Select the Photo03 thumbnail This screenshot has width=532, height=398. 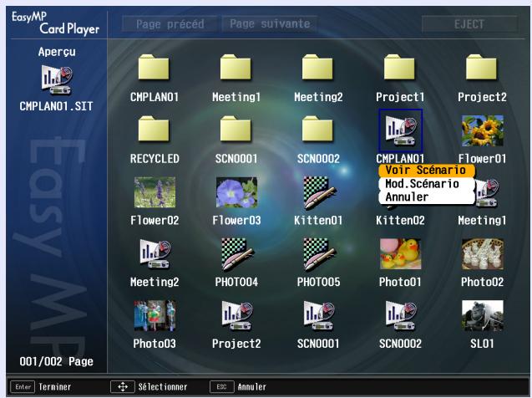click(x=155, y=315)
